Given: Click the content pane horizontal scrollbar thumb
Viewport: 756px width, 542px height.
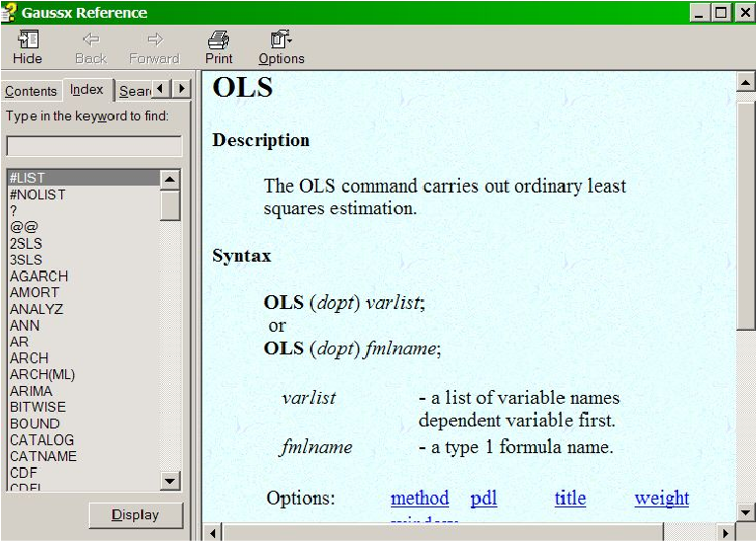Looking at the screenshot, I should (443, 533).
